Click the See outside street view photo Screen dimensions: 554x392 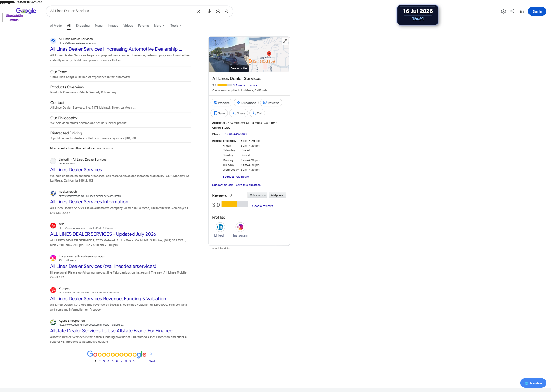coord(229,54)
